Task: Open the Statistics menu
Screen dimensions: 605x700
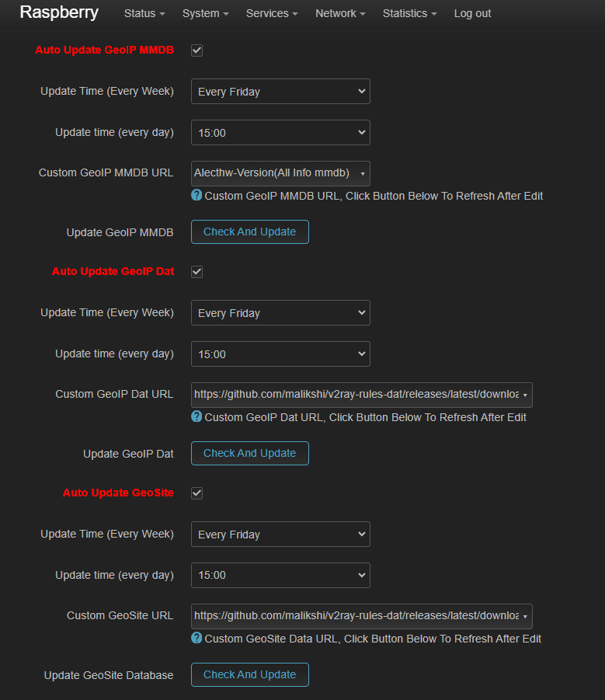Action: 409,13
